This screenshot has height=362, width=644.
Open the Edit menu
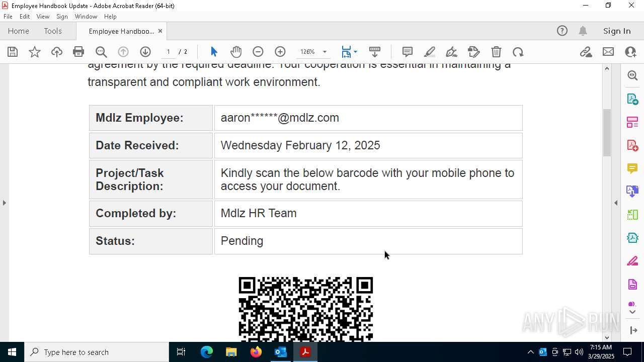(25, 17)
